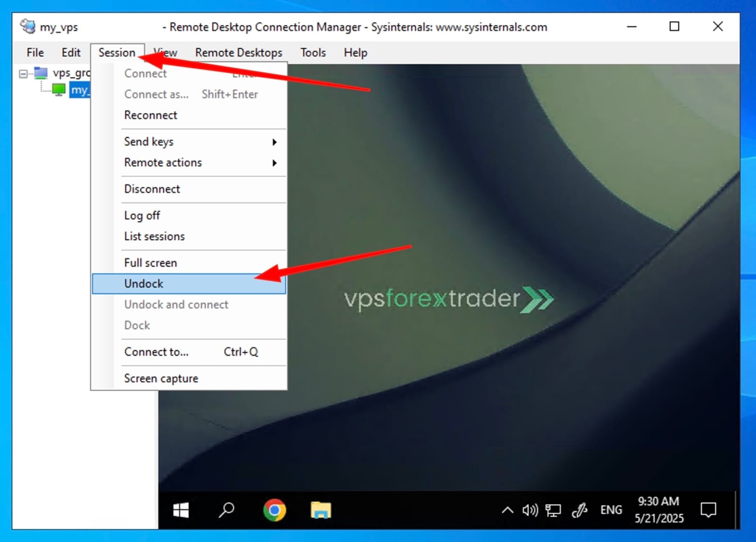Open File Explorer from the taskbar

pos(321,510)
